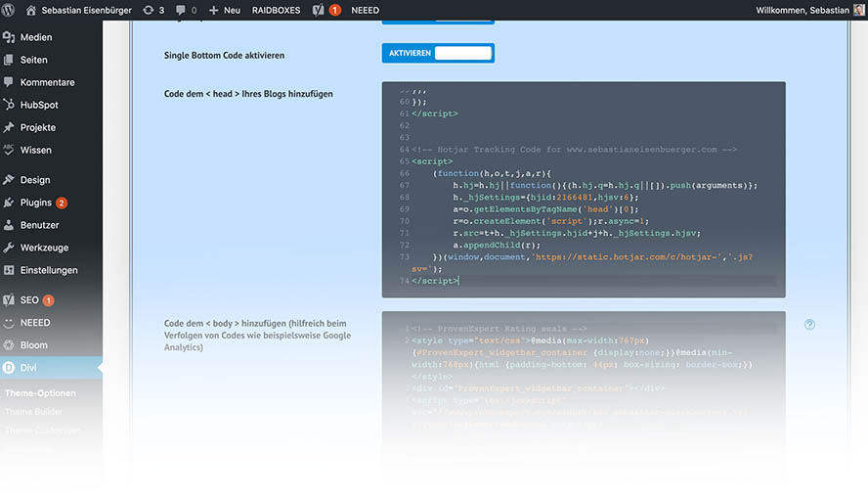The height and width of the screenshot is (497, 868).
Task: Click the Wissen ABC icon
Action: pyautogui.click(x=8, y=150)
